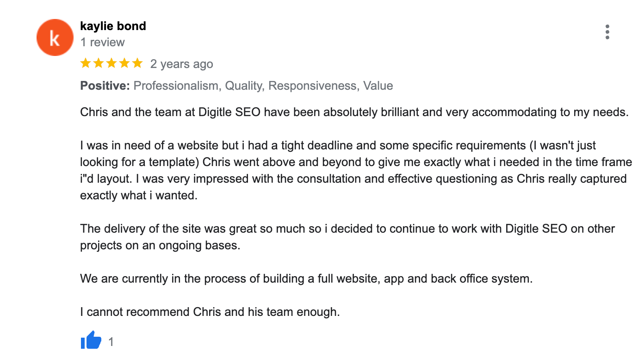This screenshot has width=644, height=358.
Task: Click the fifth gold rating star
Action: pos(137,63)
